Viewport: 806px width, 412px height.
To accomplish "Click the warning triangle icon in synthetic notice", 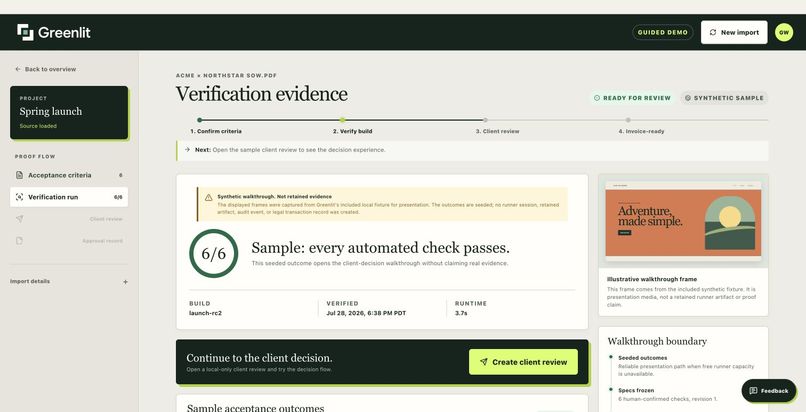I will [x=208, y=197].
